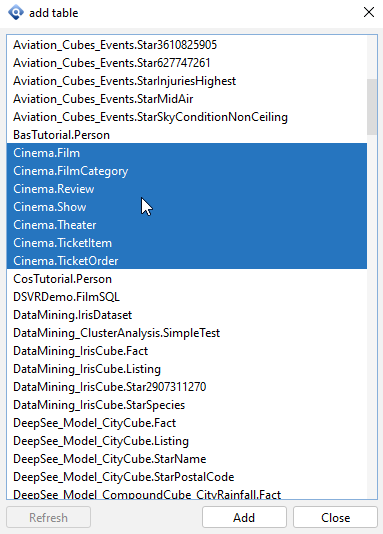This screenshot has width=383, height=534.
Task: Click the vertical scrollbar thumb
Action: pos(372,107)
